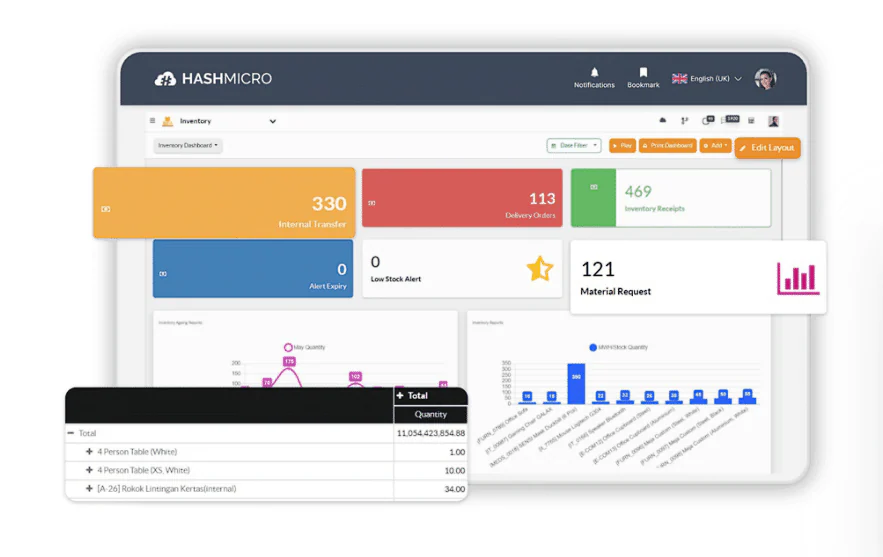The image size is (883, 557).
Task: Expand the Total column header plus
Action: click(400, 395)
